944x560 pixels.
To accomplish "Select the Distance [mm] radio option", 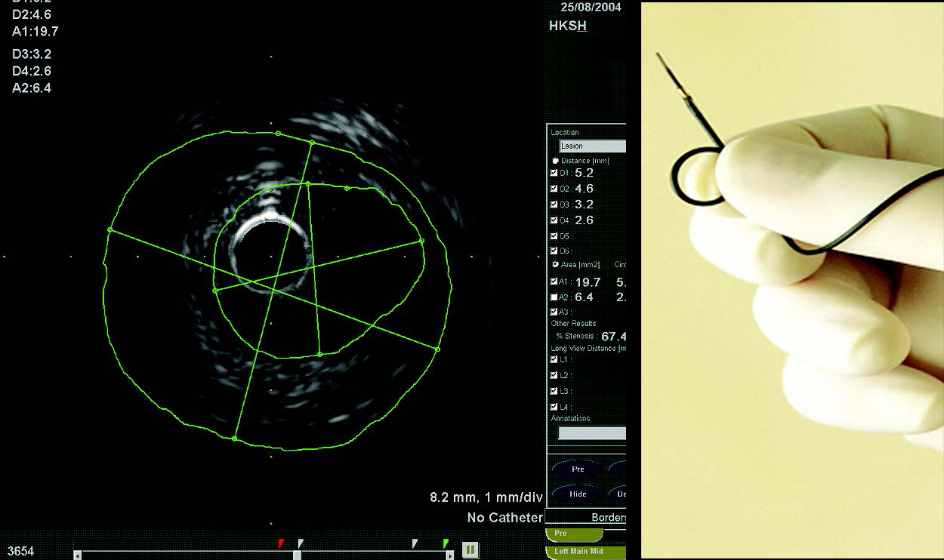I will tap(556, 161).
